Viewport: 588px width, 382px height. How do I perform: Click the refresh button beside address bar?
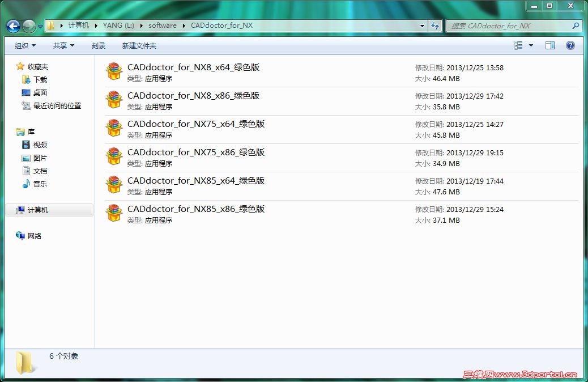(435, 26)
